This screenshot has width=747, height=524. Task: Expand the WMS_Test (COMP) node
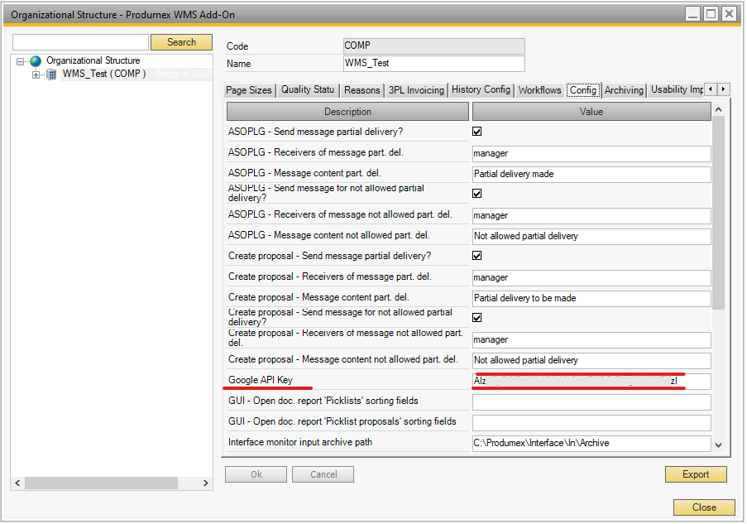pos(36,74)
